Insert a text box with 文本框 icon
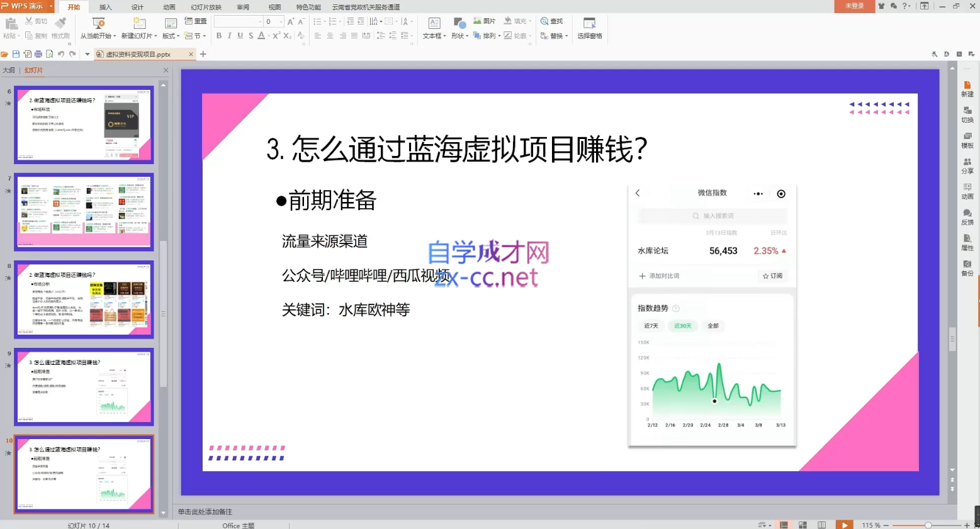Viewport: 980px width, 529px height. pyautogui.click(x=434, y=24)
